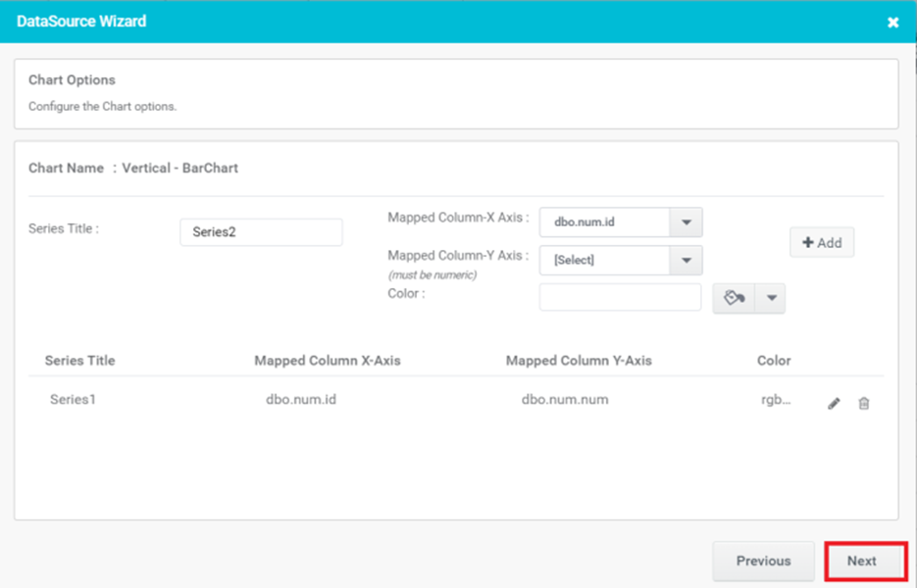Click the Mapped Column X-Axis table header

tap(328, 361)
